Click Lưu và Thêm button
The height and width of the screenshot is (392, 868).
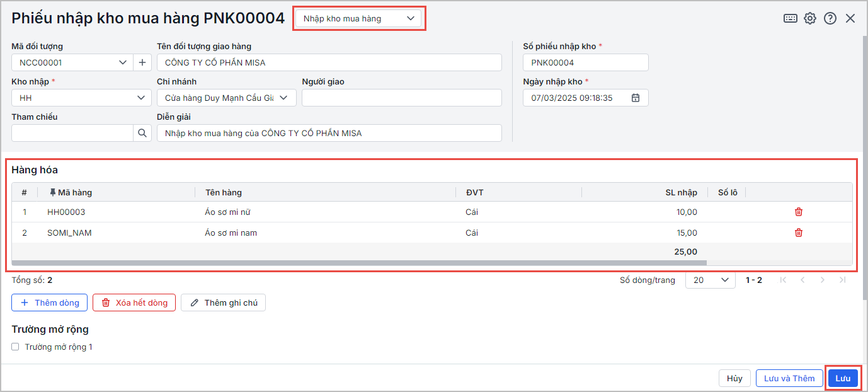tap(789, 378)
